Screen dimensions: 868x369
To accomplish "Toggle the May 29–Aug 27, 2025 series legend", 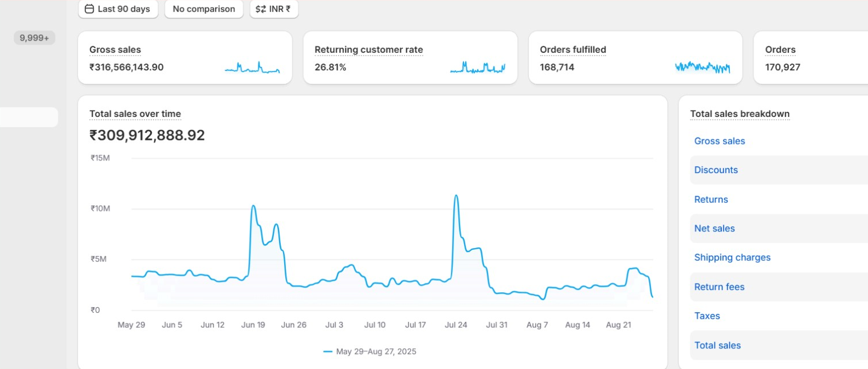I will tap(370, 351).
